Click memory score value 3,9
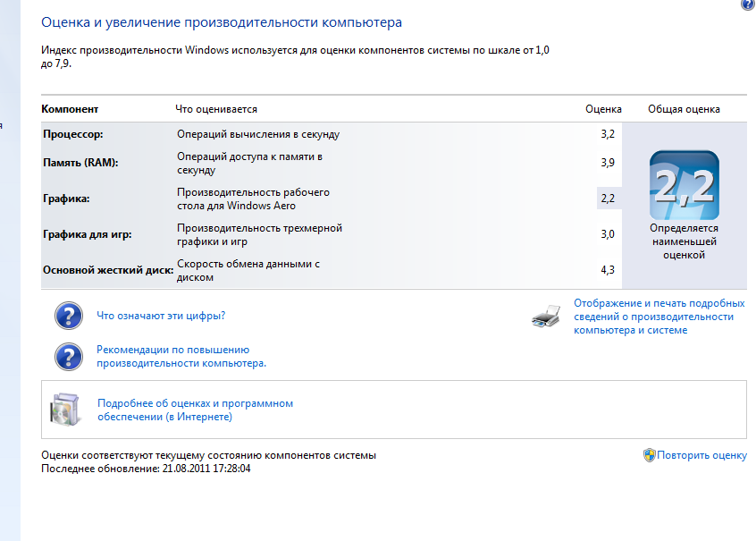 608,163
